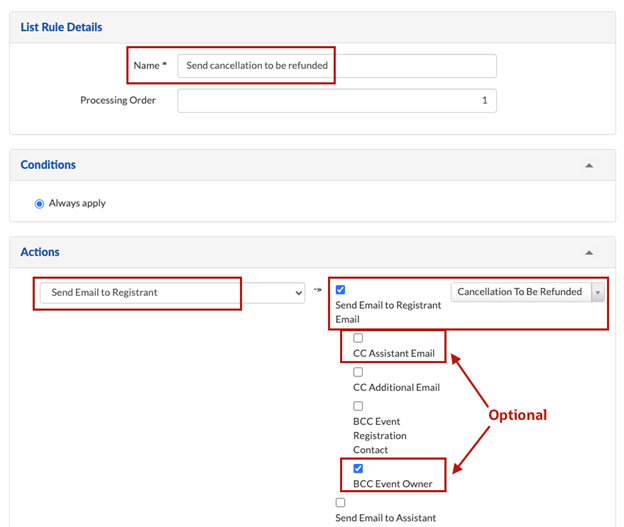Click the Name field label
Image resolution: width=624 pixels, height=527 pixels.
coord(150,65)
